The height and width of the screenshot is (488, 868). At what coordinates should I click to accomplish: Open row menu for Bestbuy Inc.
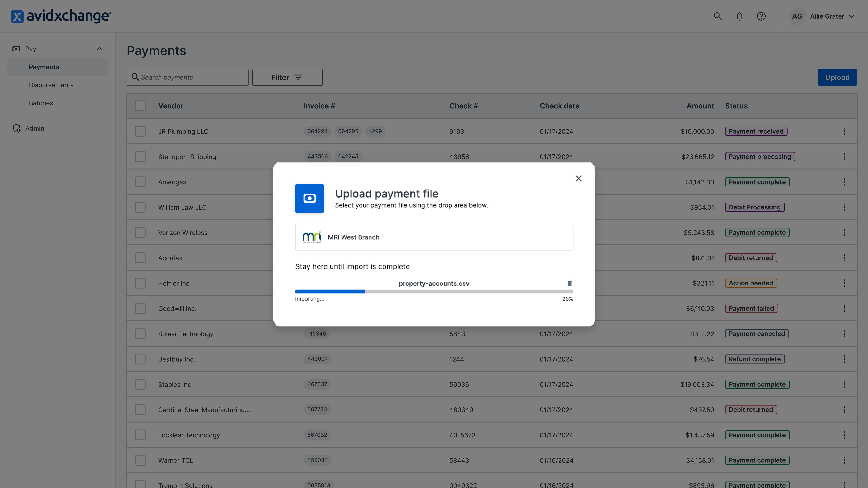(844, 359)
